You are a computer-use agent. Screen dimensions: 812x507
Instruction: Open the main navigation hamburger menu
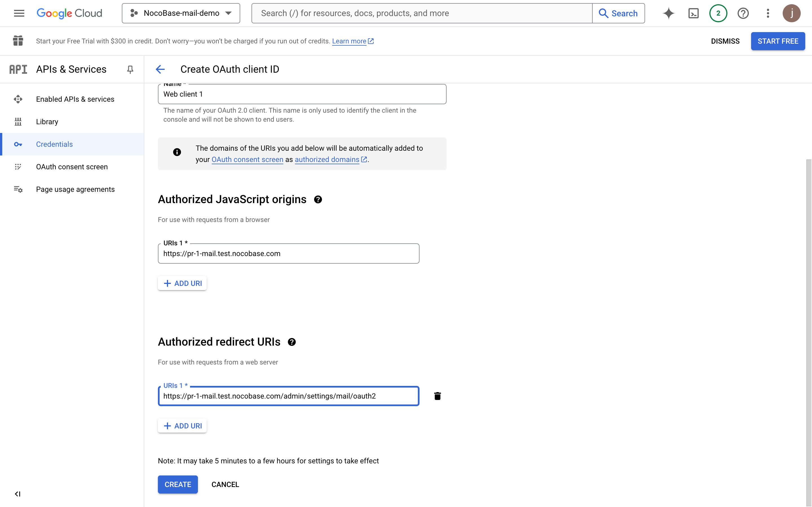(19, 14)
